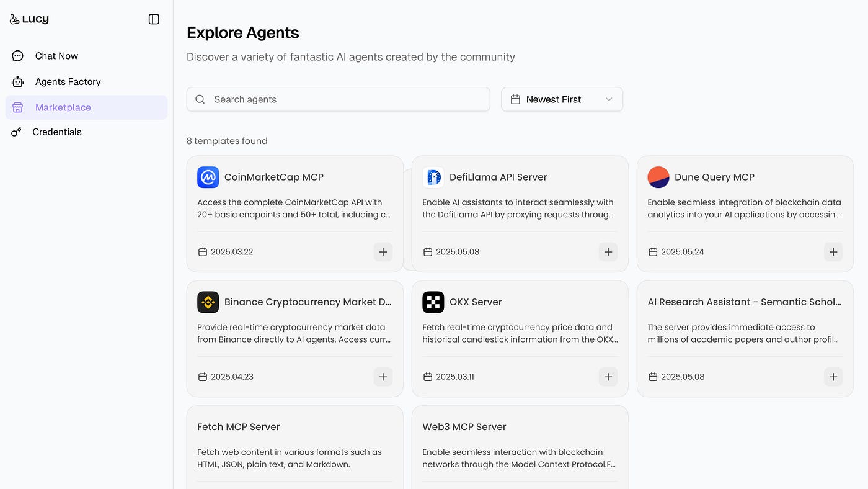Image resolution: width=868 pixels, height=489 pixels.
Task: Open Credentials key icon
Action: click(x=17, y=132)
